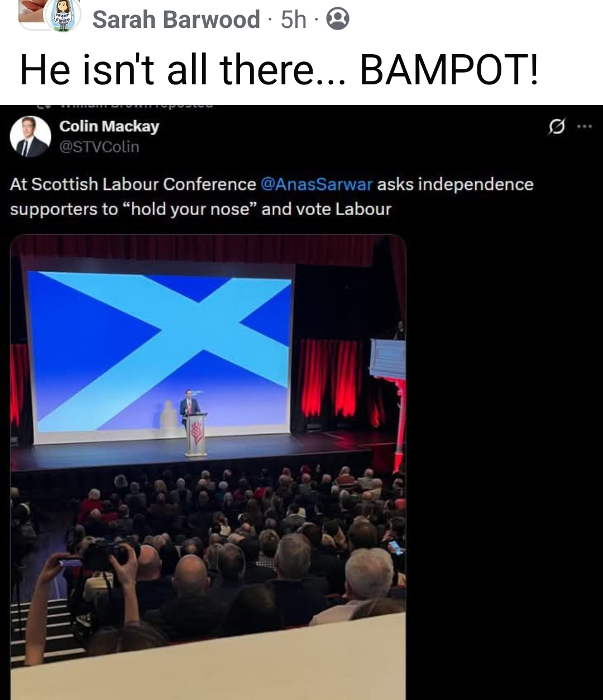Viewport: 603px width, 700px height.
Task: Open the Grok slashed-circle icon on tweet
Action: tap(556, 126)
